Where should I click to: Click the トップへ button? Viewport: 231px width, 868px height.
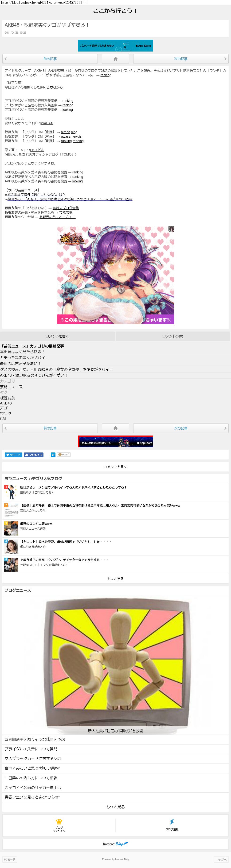(221, 860)
